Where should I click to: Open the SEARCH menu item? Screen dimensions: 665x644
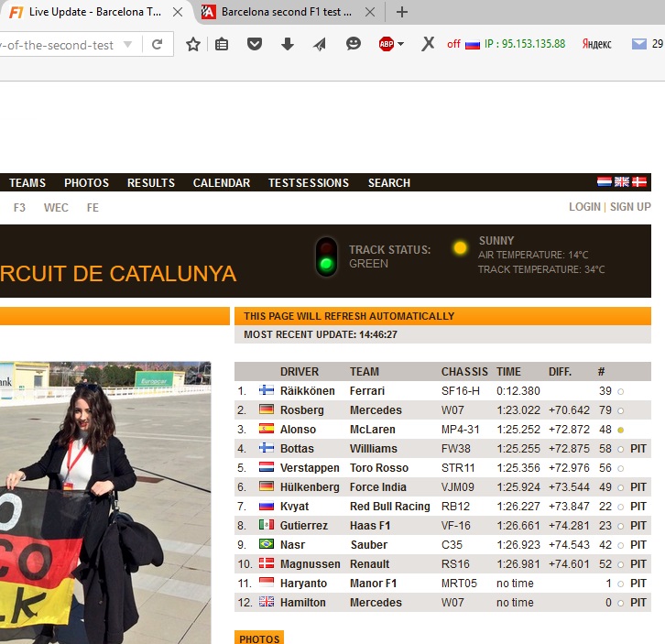(389, 183)
